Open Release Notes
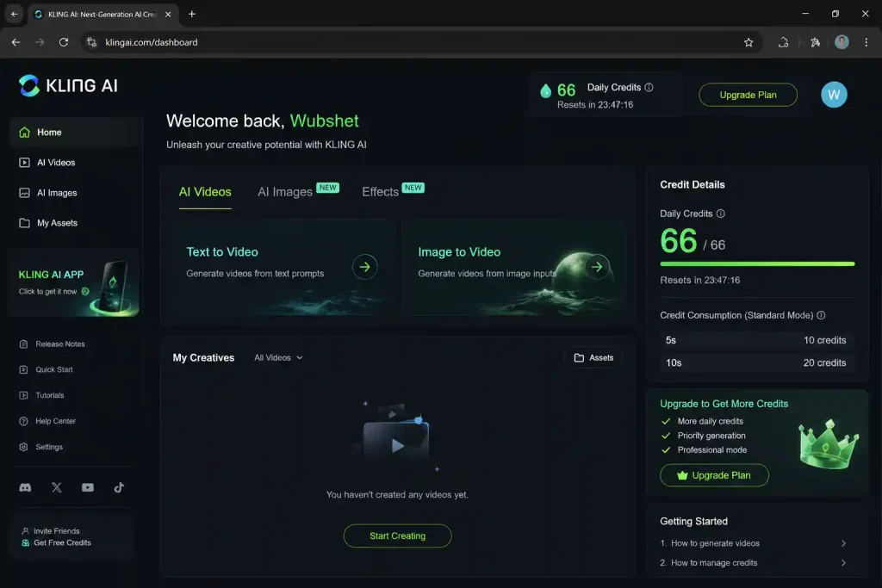The image size is (882, 588). [53, 344]
